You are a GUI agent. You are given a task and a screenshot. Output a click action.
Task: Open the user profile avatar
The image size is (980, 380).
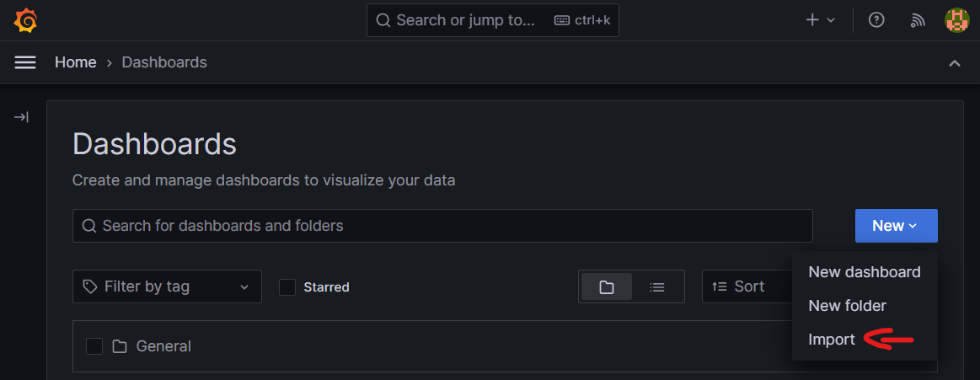957,20
